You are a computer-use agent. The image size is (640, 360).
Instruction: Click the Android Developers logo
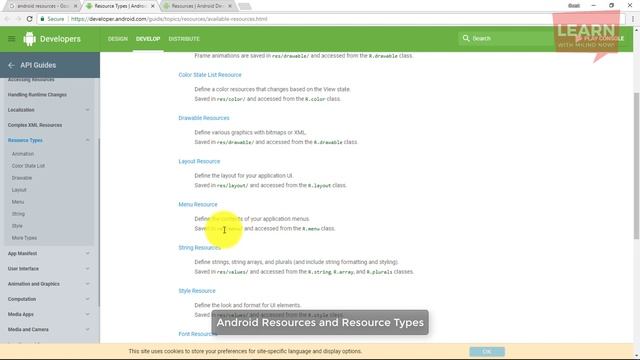point(52,39)
